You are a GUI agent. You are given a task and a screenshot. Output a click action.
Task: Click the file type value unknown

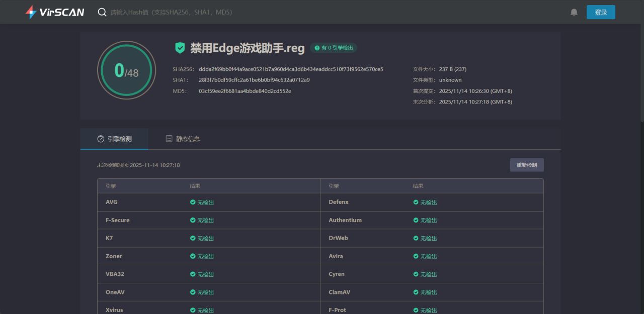click(450, 80)
